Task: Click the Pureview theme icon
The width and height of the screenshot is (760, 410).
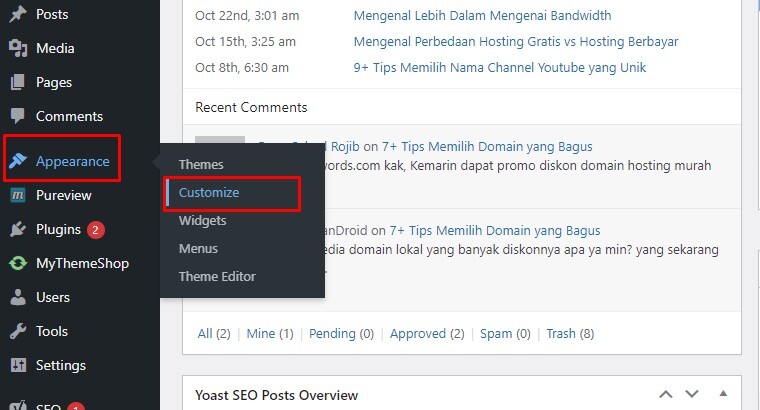Action: click(18, 195)
